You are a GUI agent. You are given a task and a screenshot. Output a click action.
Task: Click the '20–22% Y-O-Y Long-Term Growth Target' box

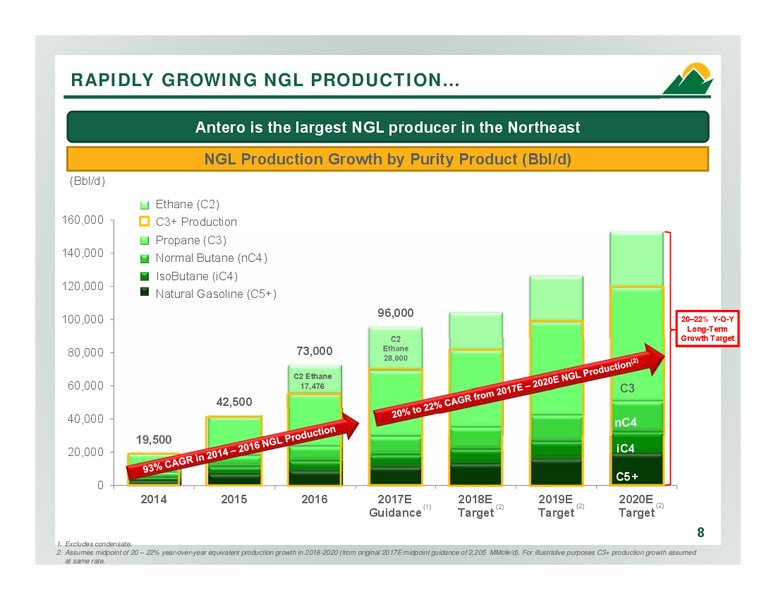(x=707, y=329)
